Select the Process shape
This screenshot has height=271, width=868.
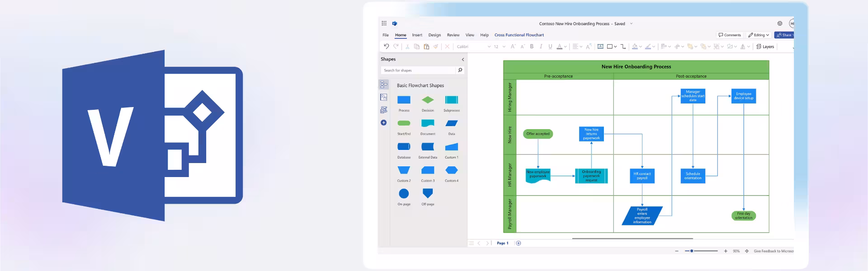[404, 100]
